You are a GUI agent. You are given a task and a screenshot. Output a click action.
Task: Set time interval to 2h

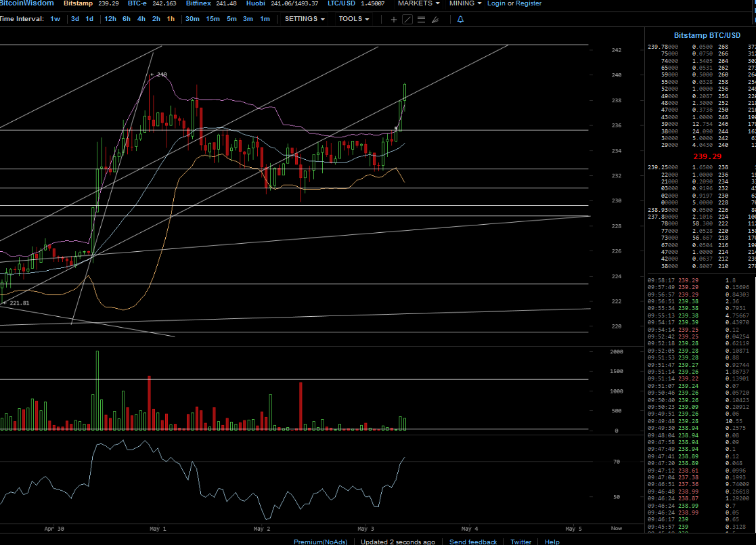(156, 19)
